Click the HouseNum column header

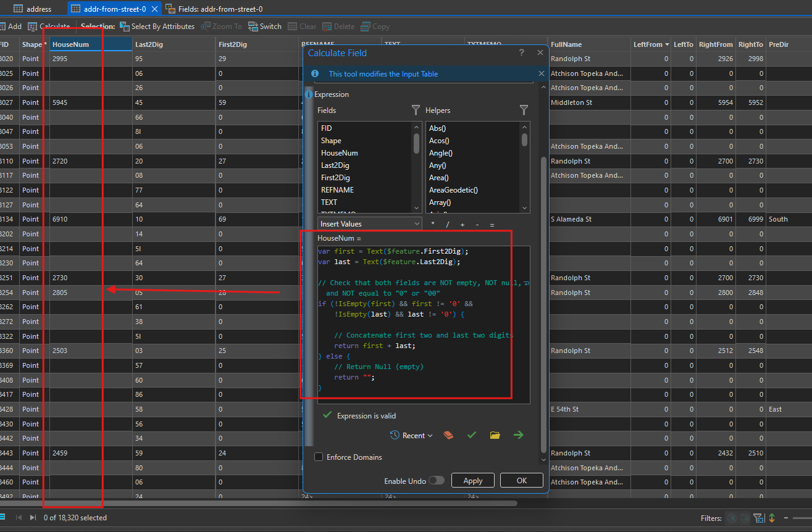tap(91, 44)
